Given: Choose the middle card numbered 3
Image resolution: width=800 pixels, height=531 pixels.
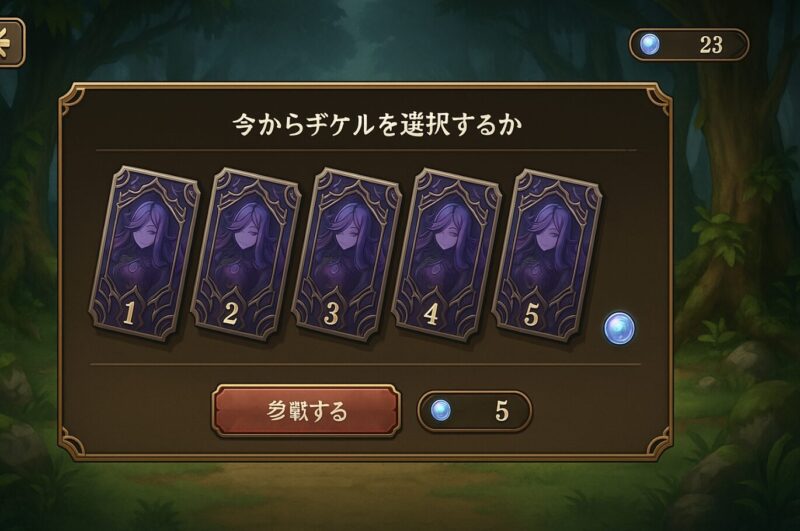Looking at the screenshot, I should (x=347, y=254).
